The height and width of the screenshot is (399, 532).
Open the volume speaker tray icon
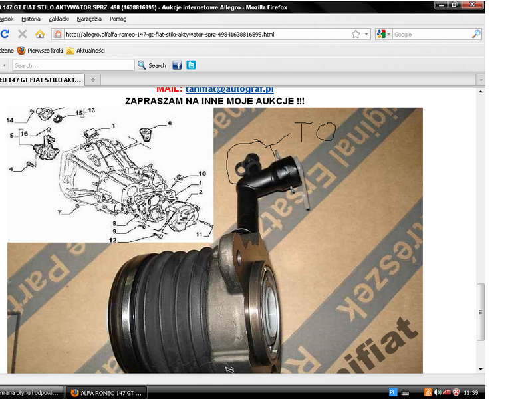(438, 392)
